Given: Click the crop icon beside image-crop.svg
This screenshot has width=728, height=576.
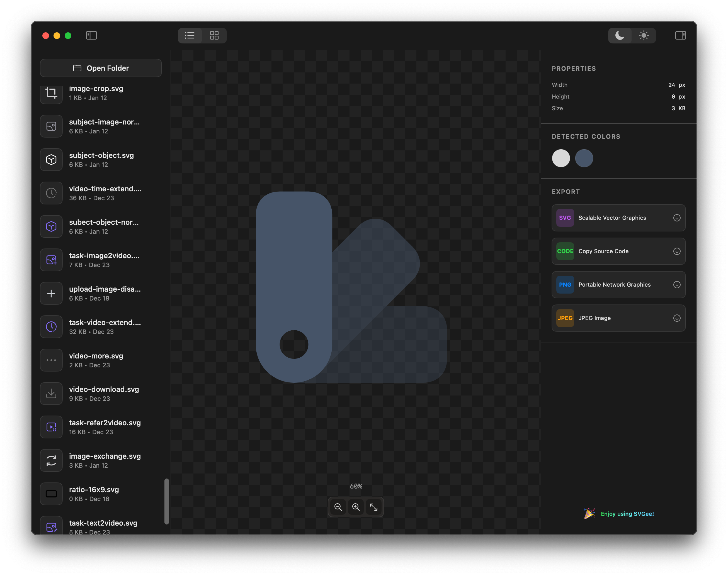Looking at the screenshot, I should point(51,93).
